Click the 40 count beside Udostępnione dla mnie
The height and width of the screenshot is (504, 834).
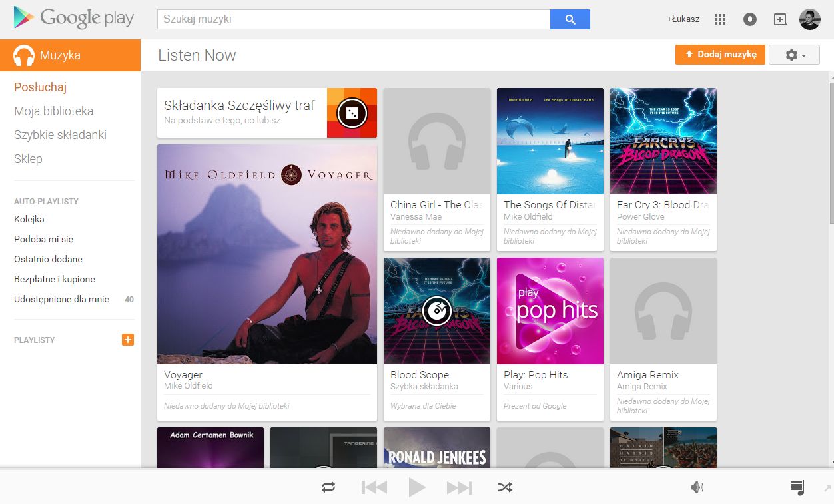coord(129,300)
